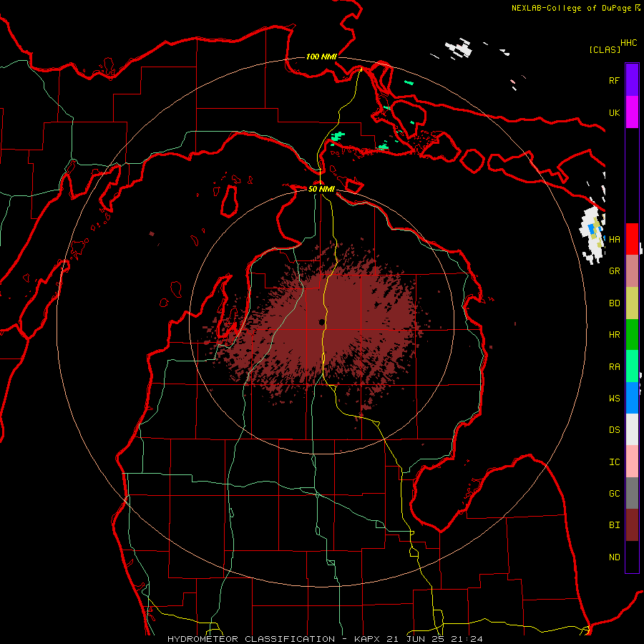Click the 'RF' legend label

[614, 80]
